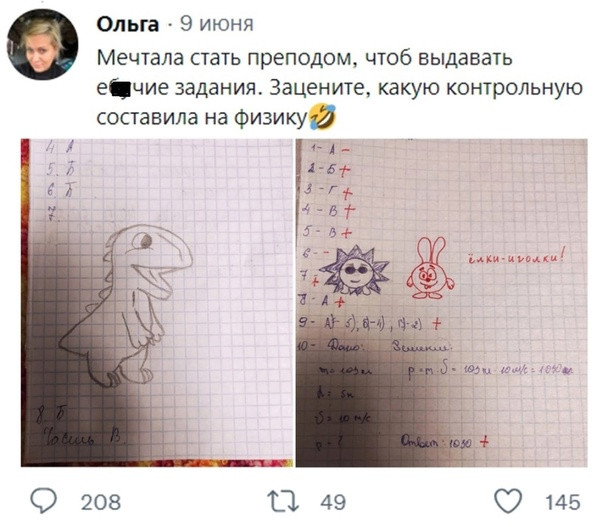Image resolution: width=604 pixels, height=527 pixels.
Task: Click the author name Ольга
Action: click(128, 24)
